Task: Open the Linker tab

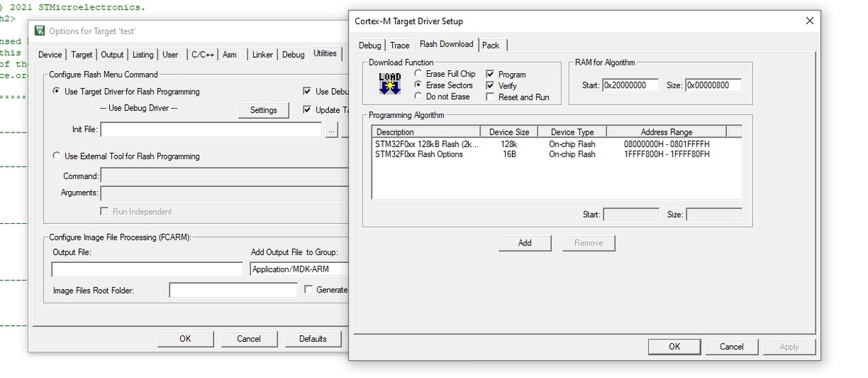Action: tap(263, 54)
